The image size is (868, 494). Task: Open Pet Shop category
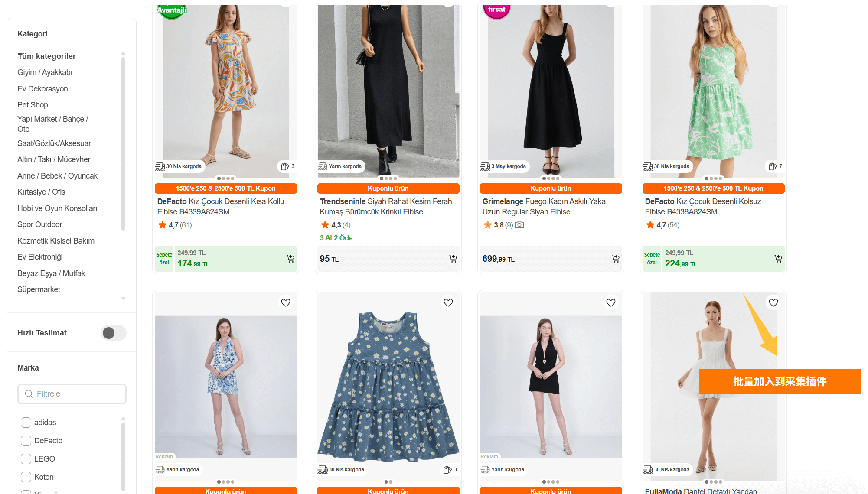click(x=33, y=105)
